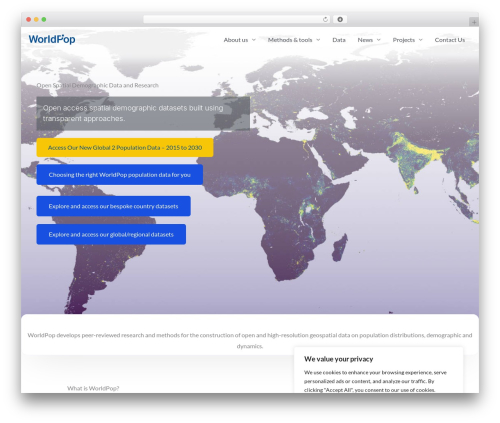
Task: Expand the Projects chevron
Action: click(x=421, y=40)
